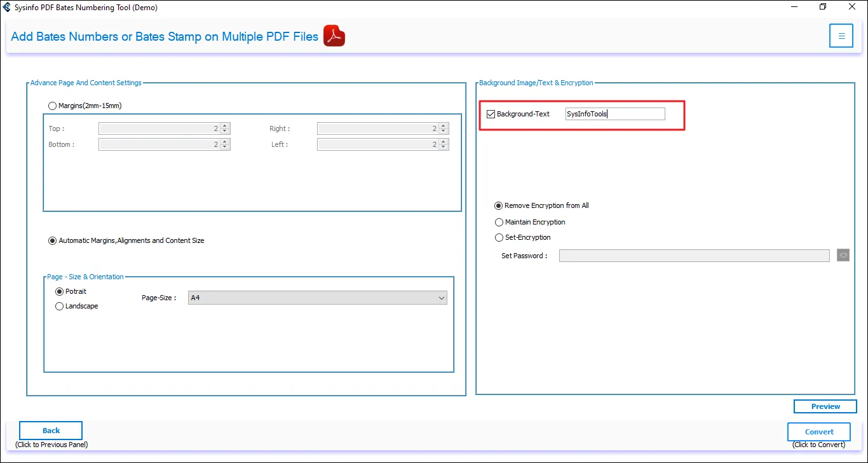Choose the Potrait orientation radio button
The width and height of the screenshot is (868, 463).
[60, 291]
